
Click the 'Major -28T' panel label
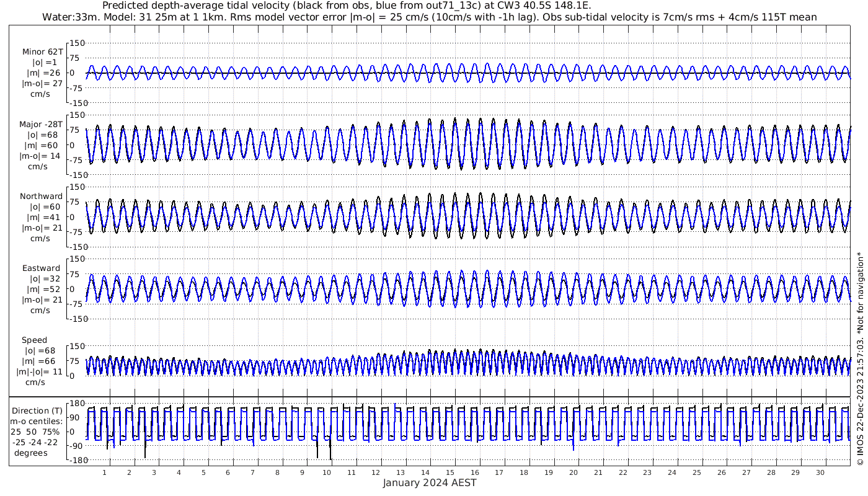pos(40,124)
